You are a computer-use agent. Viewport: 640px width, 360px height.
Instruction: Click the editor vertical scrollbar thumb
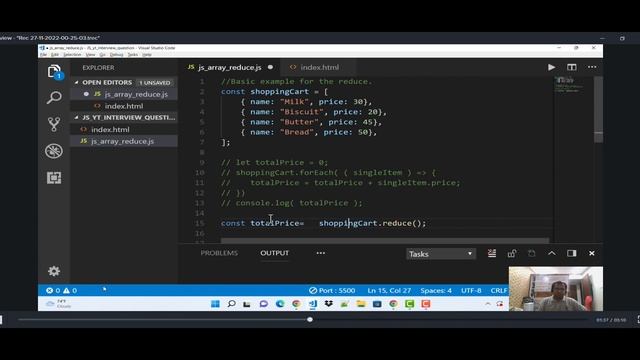[x=598, y=109]
